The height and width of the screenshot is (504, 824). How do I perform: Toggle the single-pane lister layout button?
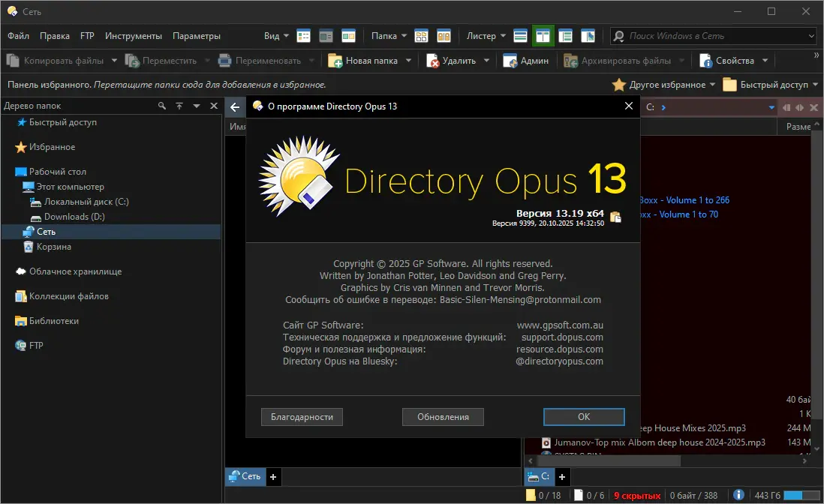tap(521, 35)
